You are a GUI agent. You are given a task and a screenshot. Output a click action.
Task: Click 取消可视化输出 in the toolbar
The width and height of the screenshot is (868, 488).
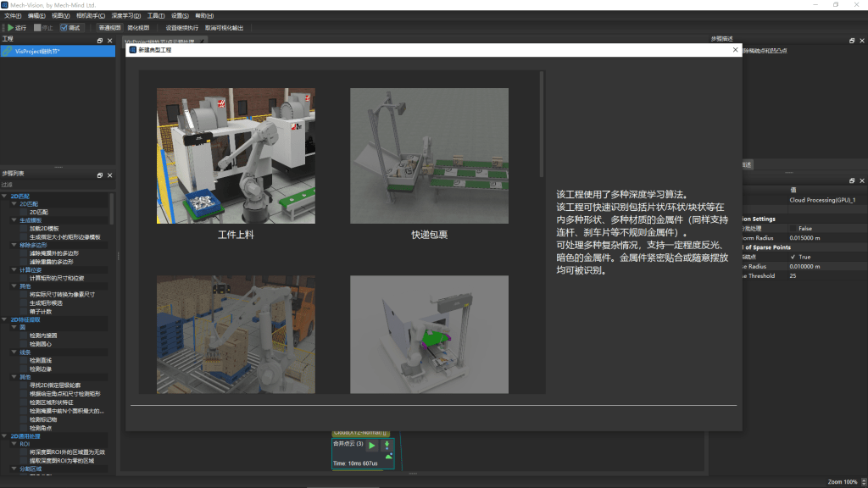[224, 28]
